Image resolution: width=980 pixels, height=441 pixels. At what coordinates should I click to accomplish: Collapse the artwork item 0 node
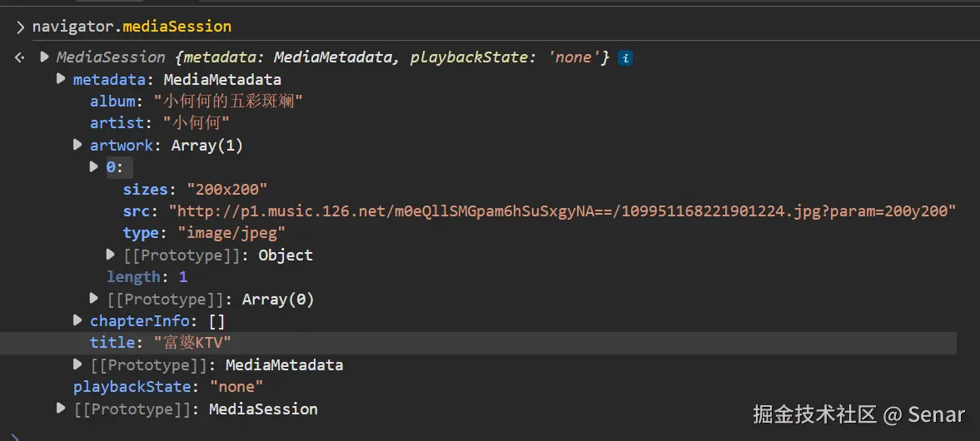pos(95,166)
